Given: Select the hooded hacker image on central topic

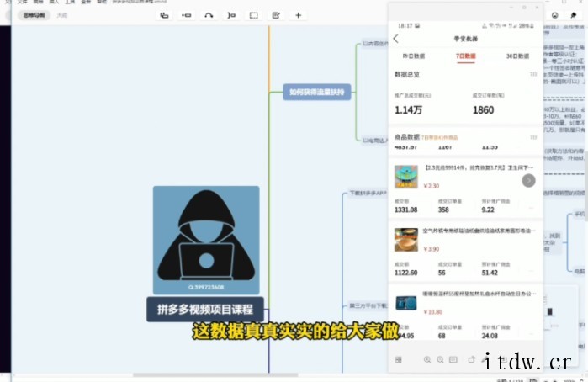Looking at the screenshot, I should click(206, 240).
